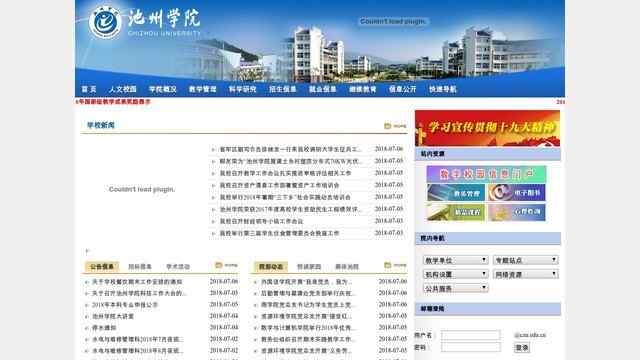Select the 学术活动 tab
Image resolution: width=640 pixels, height=360 pixels.
[x=178, y=267]
